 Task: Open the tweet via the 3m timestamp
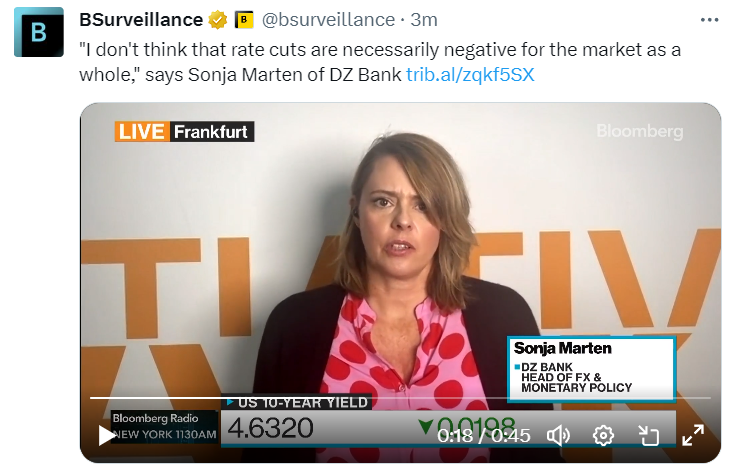[424, 20]
